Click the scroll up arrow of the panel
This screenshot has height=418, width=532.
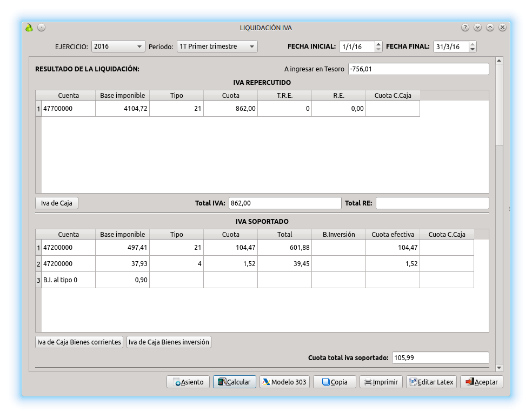pos(498,61)
